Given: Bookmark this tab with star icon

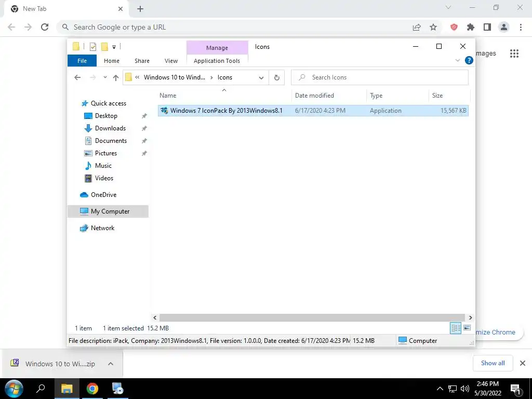Looking at the screenshot, I should [x=433, y=27].
